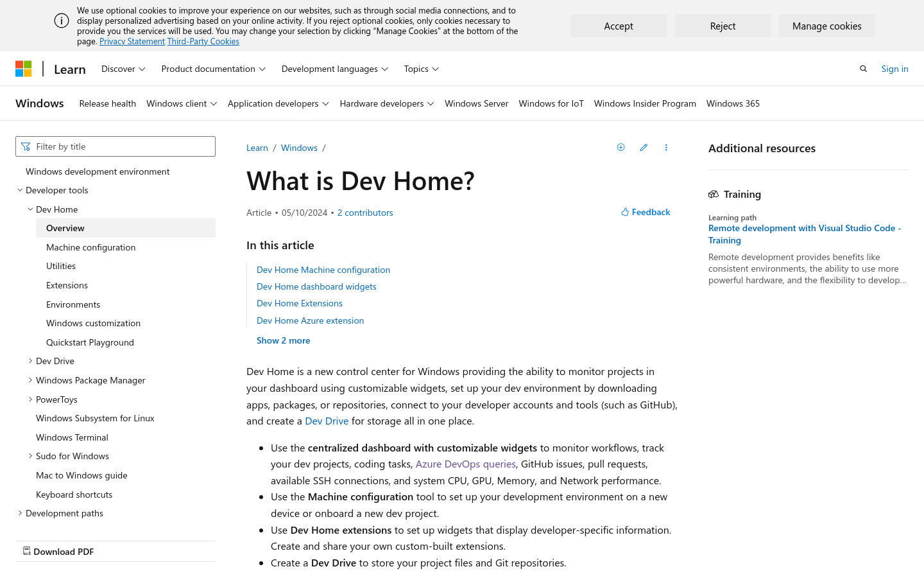Click the Download PDF button
Viewport: 924px width, 578px height.
58,552
